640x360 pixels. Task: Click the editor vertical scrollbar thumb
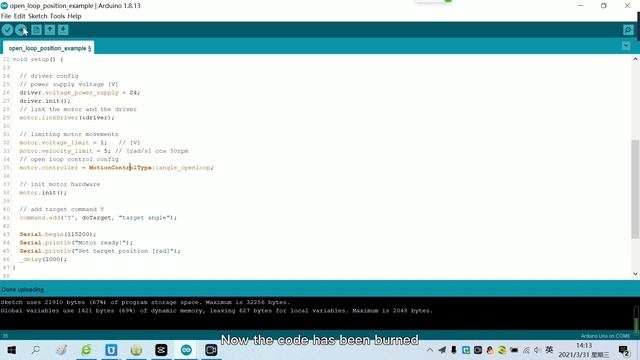(x=635, y=189)
